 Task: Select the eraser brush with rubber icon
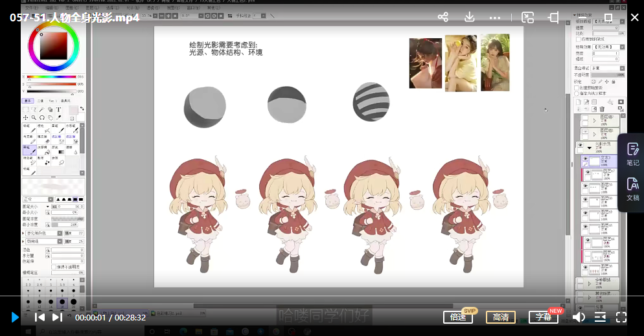[x=43, y=139]
